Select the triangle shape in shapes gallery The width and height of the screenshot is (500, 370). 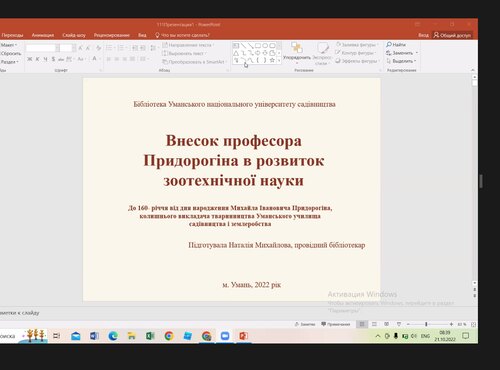click(x=236, y=53)
